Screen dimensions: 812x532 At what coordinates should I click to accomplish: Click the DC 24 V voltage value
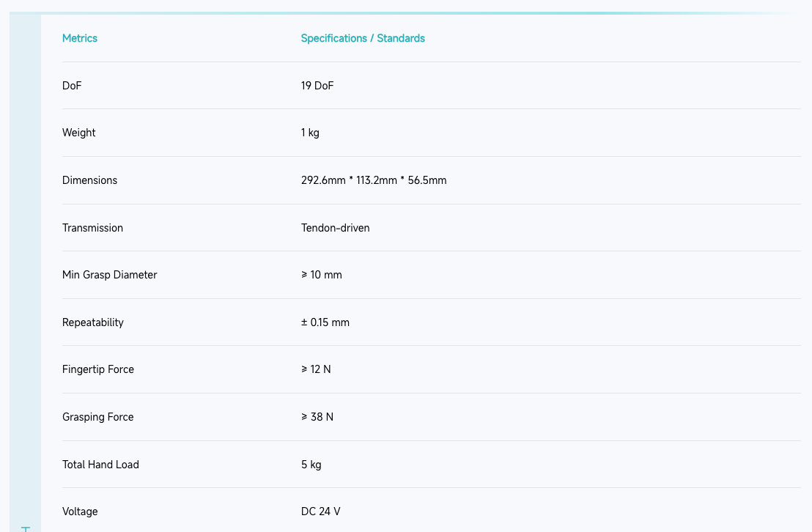click(320, 511)
